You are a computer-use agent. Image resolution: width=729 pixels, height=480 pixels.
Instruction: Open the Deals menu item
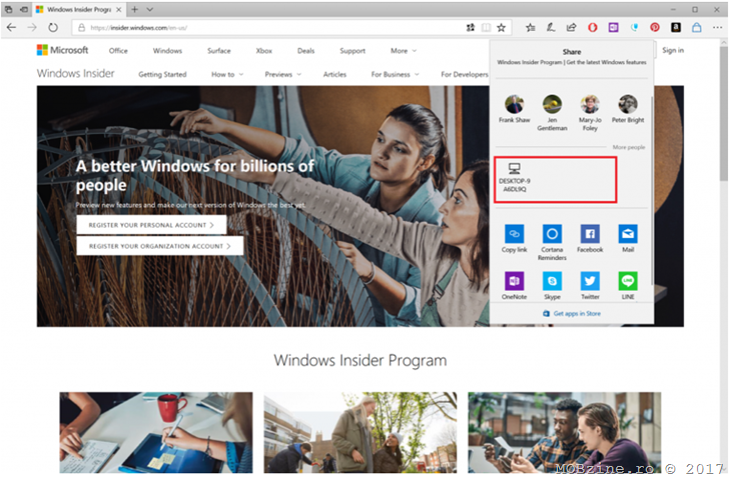pos(306,51)
